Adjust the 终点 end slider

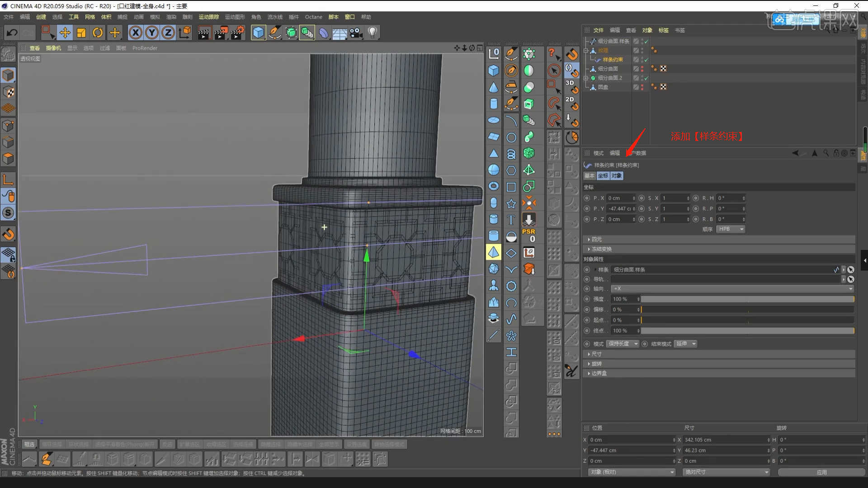747,331
